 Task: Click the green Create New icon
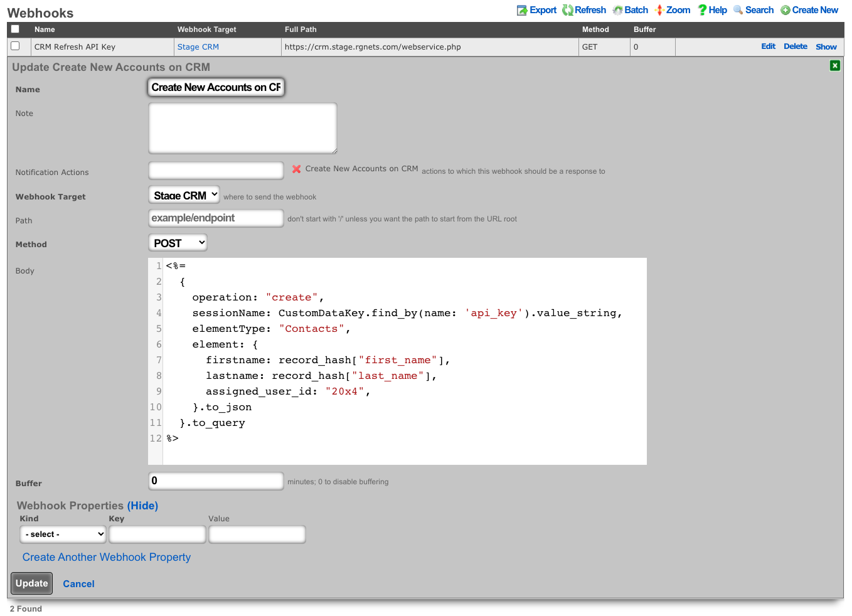pyautogui.click(x=785, y=10)
